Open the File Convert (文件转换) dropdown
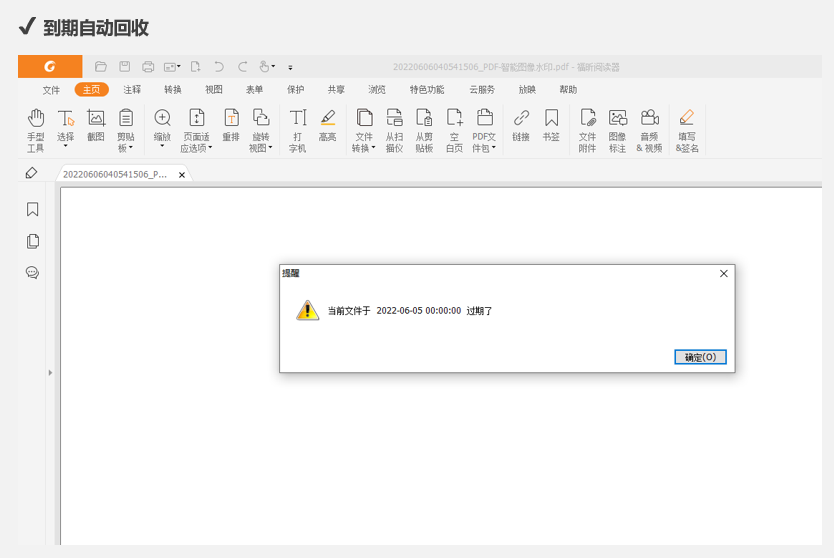This screenshot has height=559, width=834. click(364, 148)
